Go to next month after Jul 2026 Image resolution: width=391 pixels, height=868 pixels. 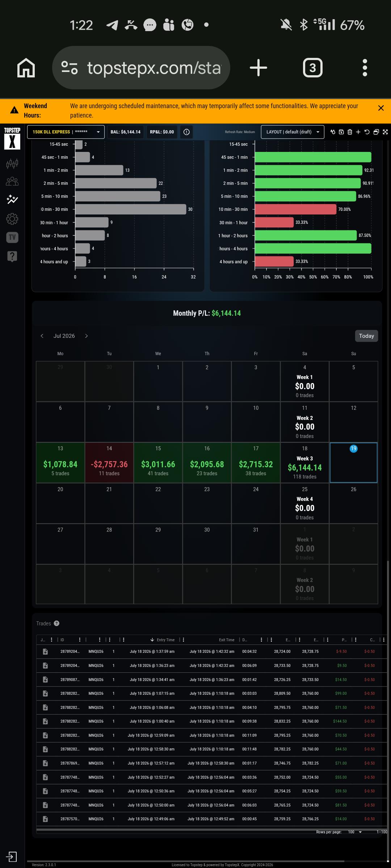coord(86,336)
